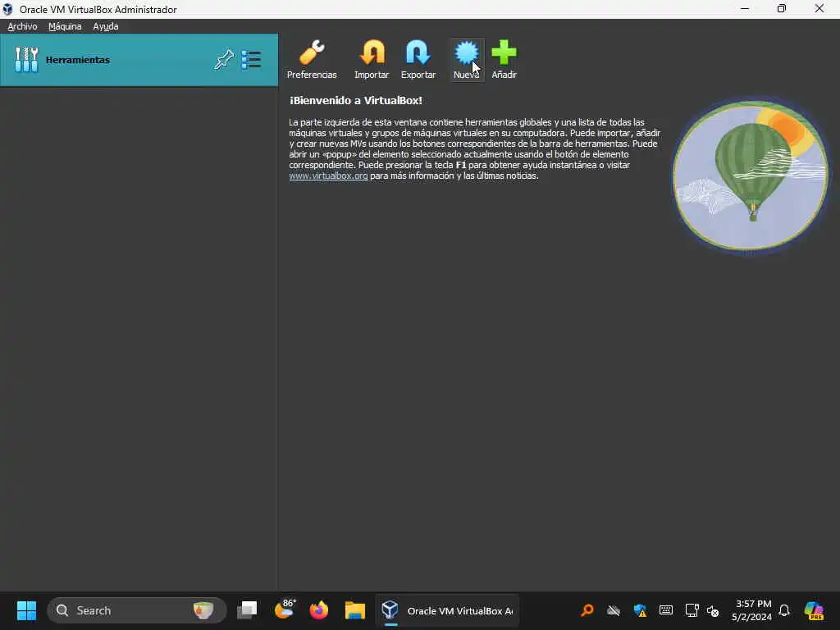The height and width of the screenshot is (630, 840).
Task: Click the taskbar Search box
Action: click(137, 610)
